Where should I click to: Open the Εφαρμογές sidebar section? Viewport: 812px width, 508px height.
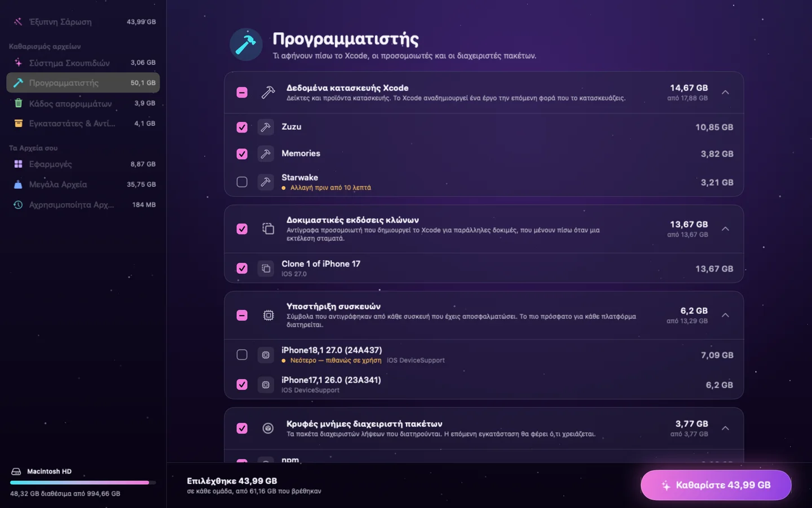click(x=83, y=164)
